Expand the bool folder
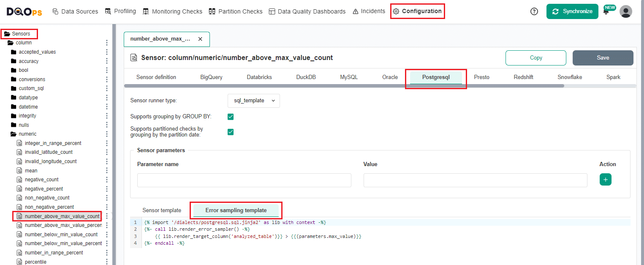 14,70
